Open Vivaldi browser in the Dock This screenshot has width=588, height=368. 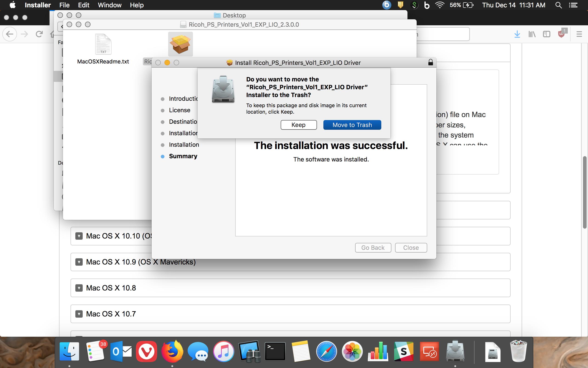[x=147, y=351]
